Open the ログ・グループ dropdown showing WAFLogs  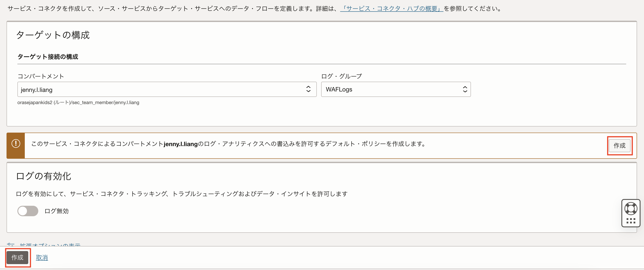click(x=390, y=89)
